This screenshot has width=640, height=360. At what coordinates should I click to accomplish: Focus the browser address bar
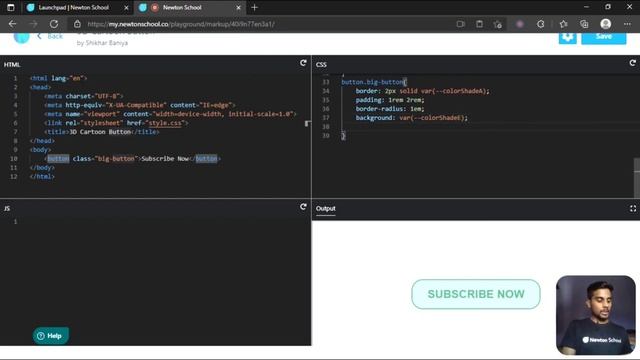pyautogui.click(x=261, y=24)
